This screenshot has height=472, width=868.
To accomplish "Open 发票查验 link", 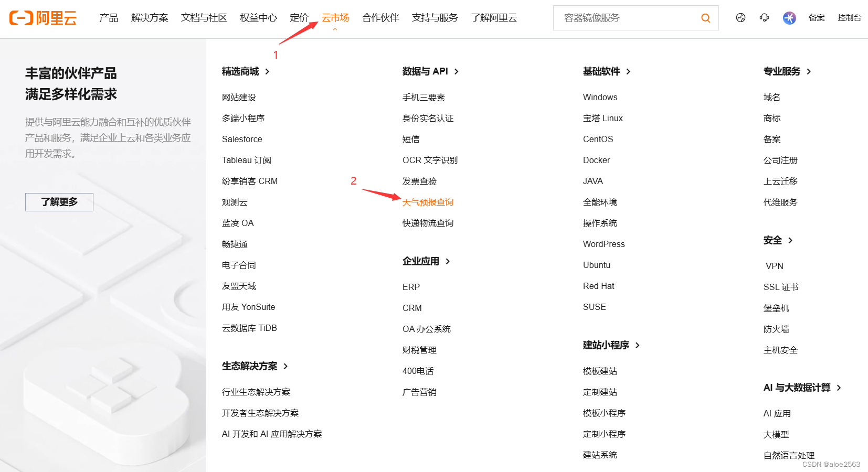I will point(419,181).
